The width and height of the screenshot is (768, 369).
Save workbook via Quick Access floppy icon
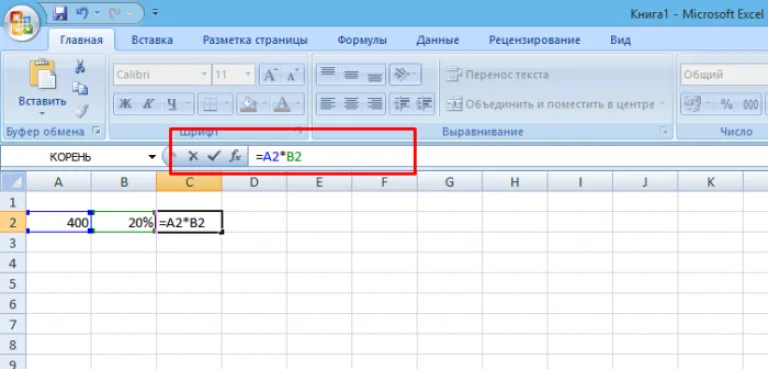(60, 12)
